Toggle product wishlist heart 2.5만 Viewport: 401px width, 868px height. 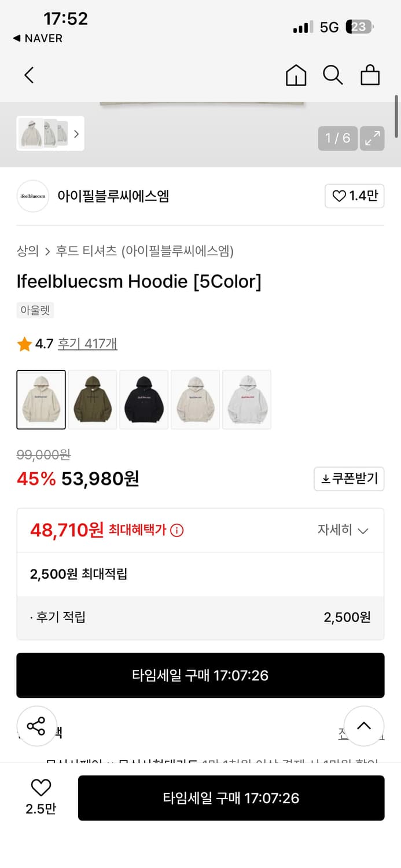click(41, 797)
